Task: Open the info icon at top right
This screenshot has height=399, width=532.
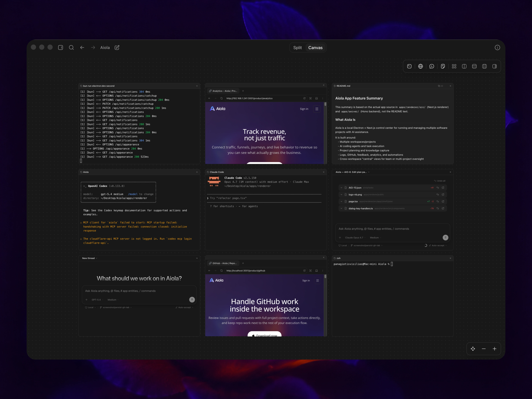Action: pos(497,48)
